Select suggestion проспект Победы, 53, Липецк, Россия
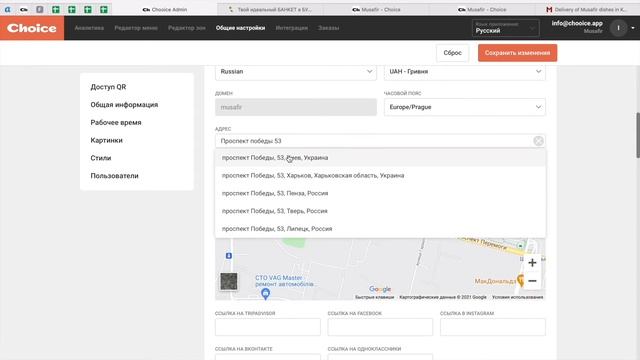640x360 pixels. click(x=380, y=229)
